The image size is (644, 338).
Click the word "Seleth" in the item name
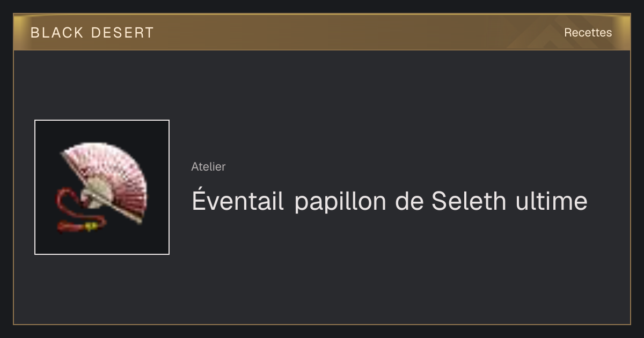[469, 201]
